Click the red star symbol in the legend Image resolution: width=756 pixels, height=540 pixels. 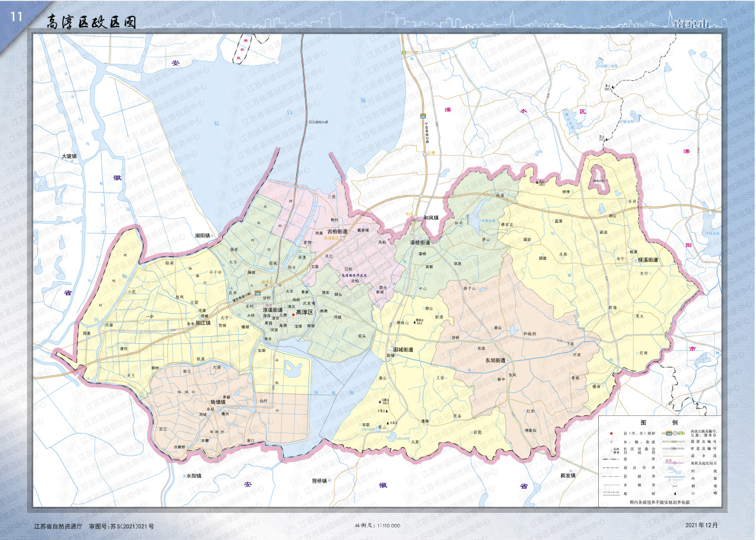point(611,434)
